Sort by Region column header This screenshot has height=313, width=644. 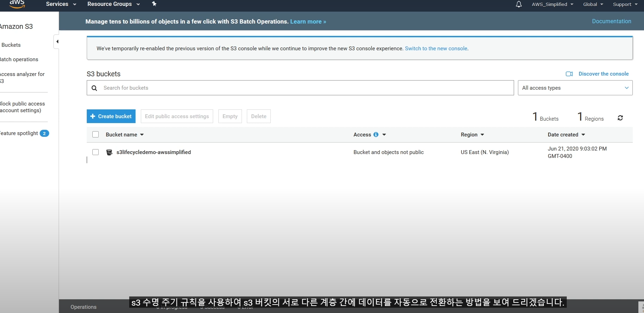pos(472,135)
